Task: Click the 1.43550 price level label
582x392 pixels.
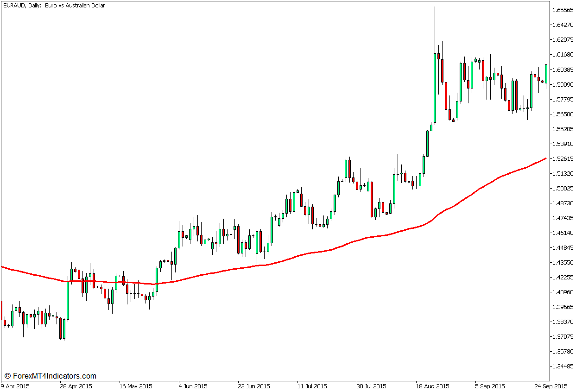Action: click(563, 262)
